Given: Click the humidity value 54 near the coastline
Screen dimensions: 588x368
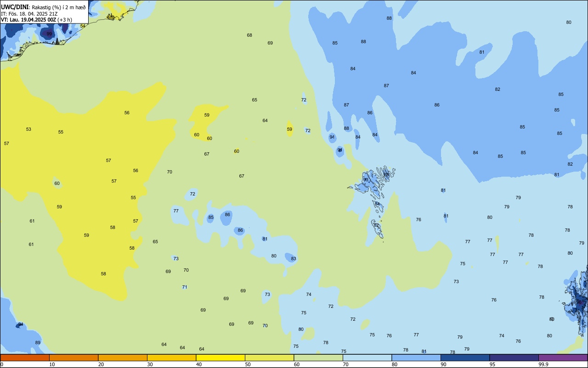Looking at the screenshot, I should coord(83,26).
